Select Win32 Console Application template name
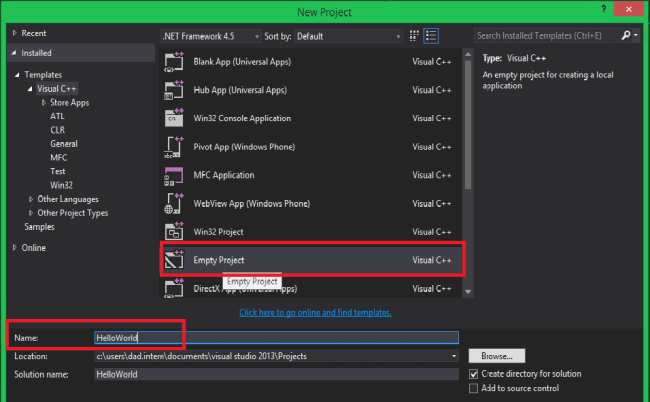This screenshot has height=402, width=650. pyautogui.click(x=242, y=118)
